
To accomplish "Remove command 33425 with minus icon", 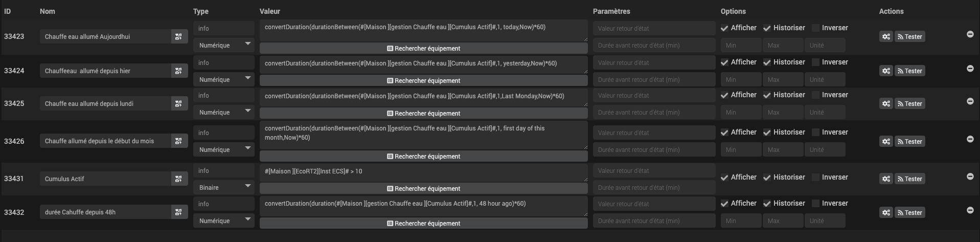I will pyautogui.click(x=970, y=101).
